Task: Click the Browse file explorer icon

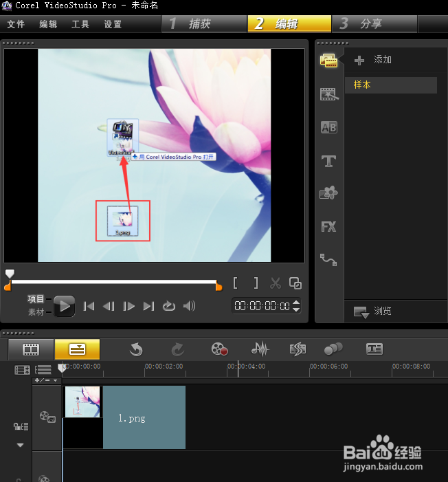Action: click(x=361, y=312)
